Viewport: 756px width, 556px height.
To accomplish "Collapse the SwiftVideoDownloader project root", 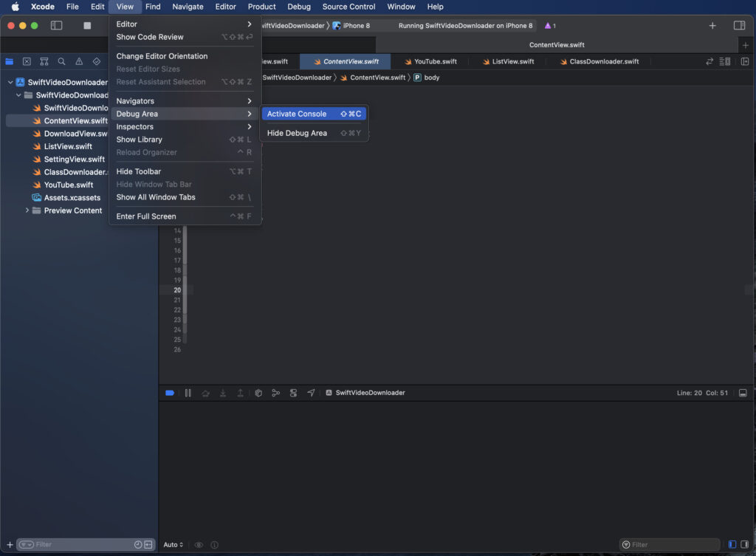I will click(x=10, y=83).
